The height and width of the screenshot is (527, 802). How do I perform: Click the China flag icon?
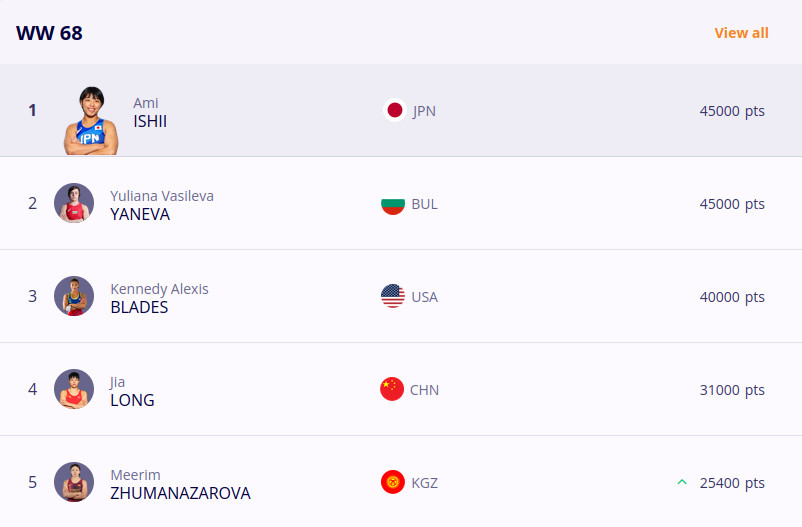392,390
